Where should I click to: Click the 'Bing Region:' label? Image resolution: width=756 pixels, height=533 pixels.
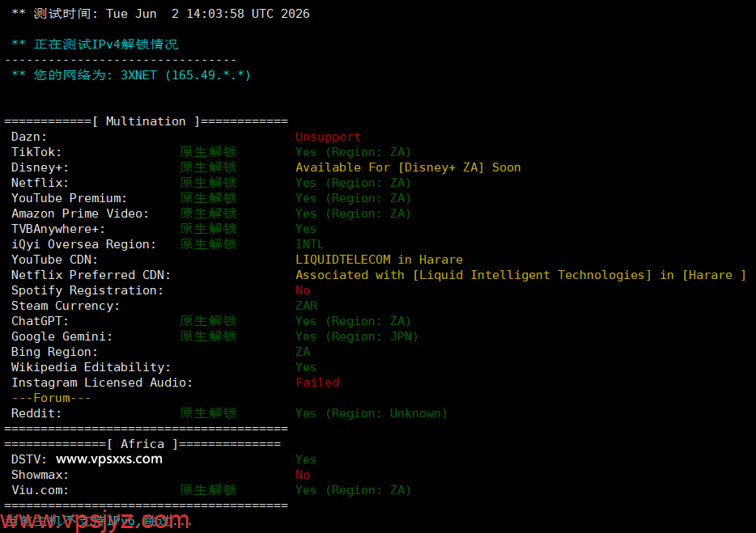54,353
